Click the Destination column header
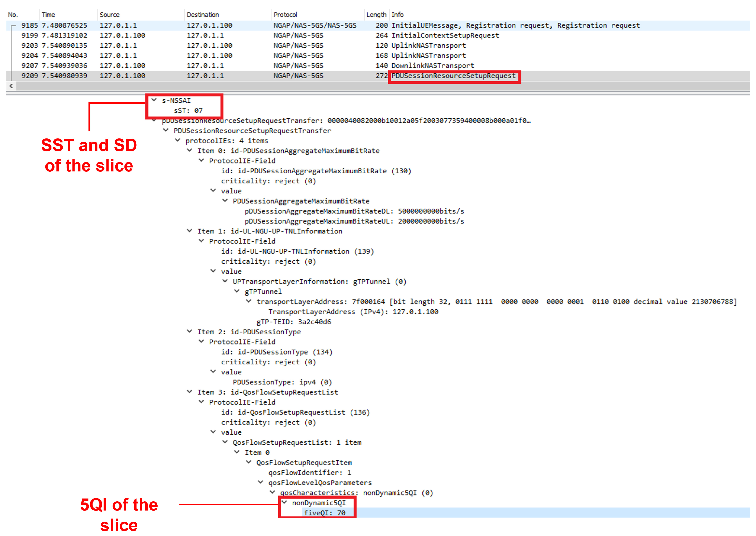The width and height of the screenshot is (756, 536). coord(202,15)
